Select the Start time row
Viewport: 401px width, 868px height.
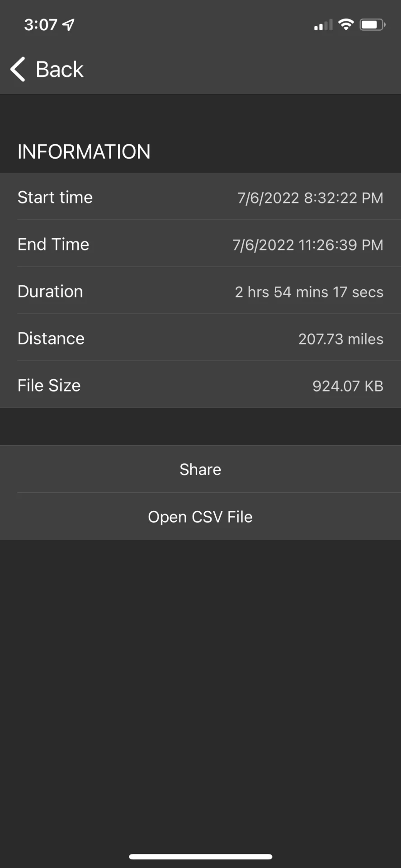200,197
